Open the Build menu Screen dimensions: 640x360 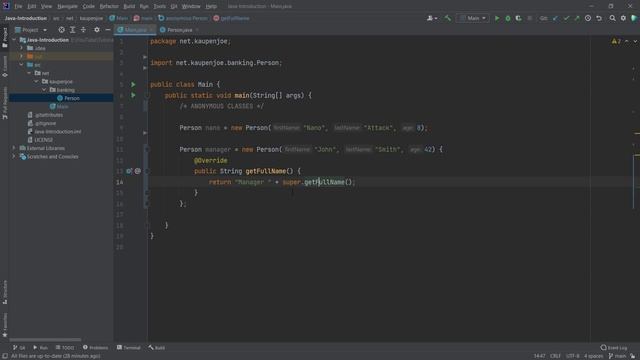pyautogui.click(x=129, y=7)
